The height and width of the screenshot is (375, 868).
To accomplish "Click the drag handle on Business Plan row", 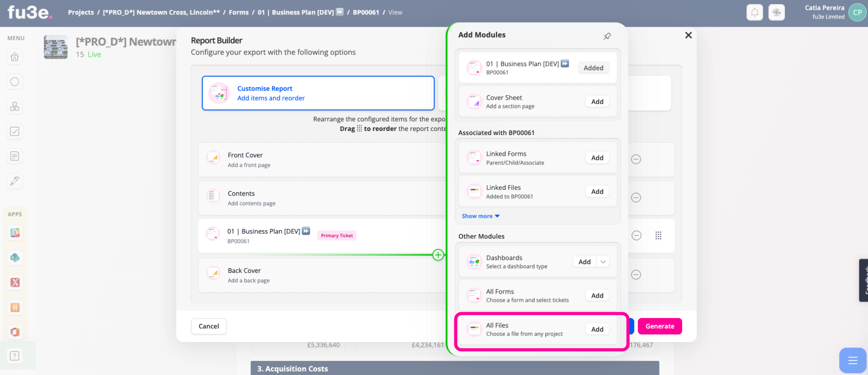I will pos(658,235).
